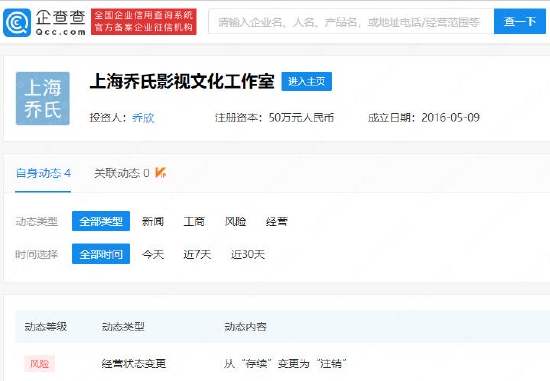The image size is (550, 381).
Task: Focus the company search input field
Action: point(351,22)
